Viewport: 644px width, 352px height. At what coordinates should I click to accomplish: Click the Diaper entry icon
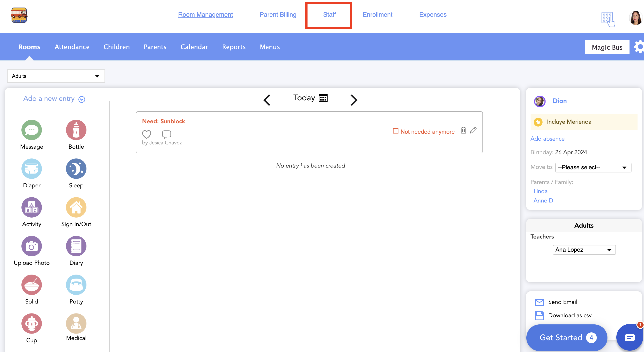(31, 168)
